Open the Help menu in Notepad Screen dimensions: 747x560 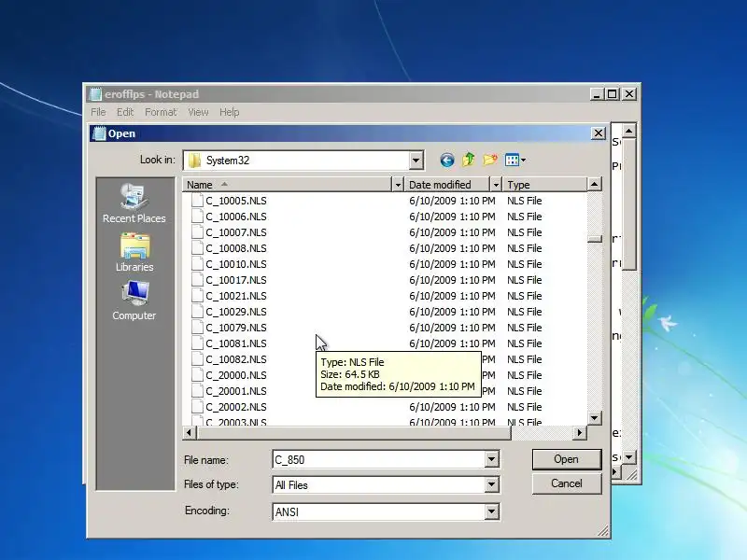229,112
